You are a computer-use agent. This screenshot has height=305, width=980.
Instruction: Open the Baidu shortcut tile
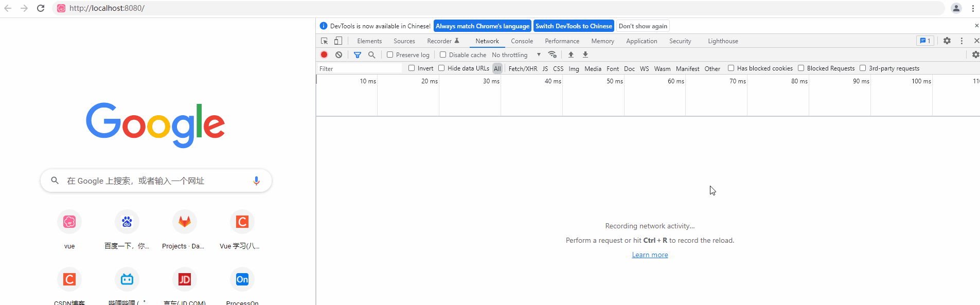coord(127,229)
